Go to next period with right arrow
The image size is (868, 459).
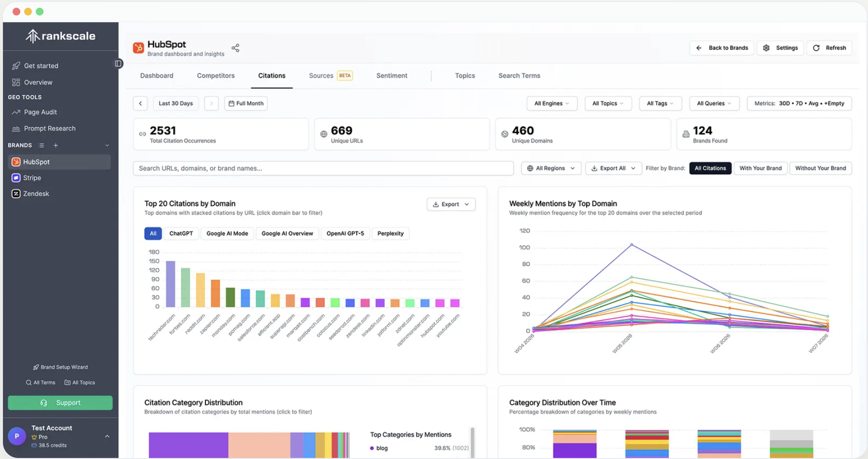click(211, 103)
